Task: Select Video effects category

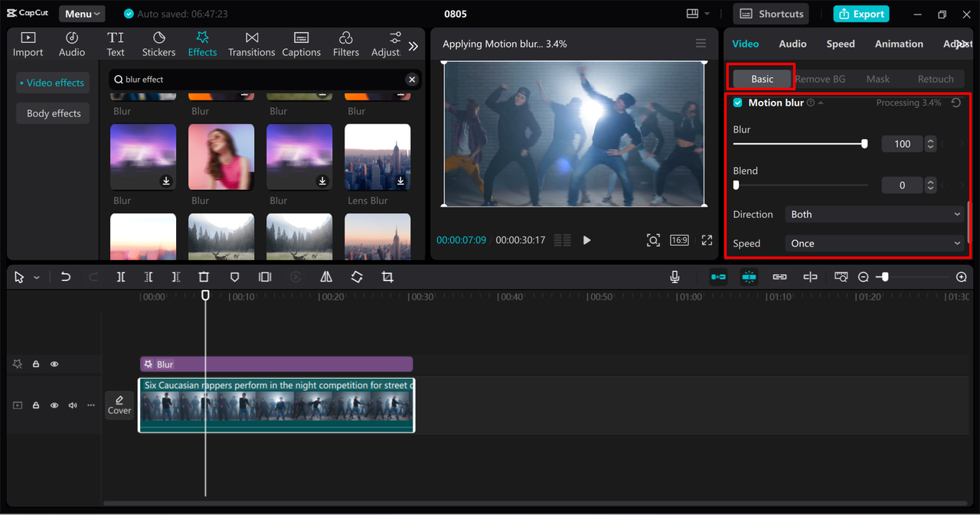Action: (54, 83)
